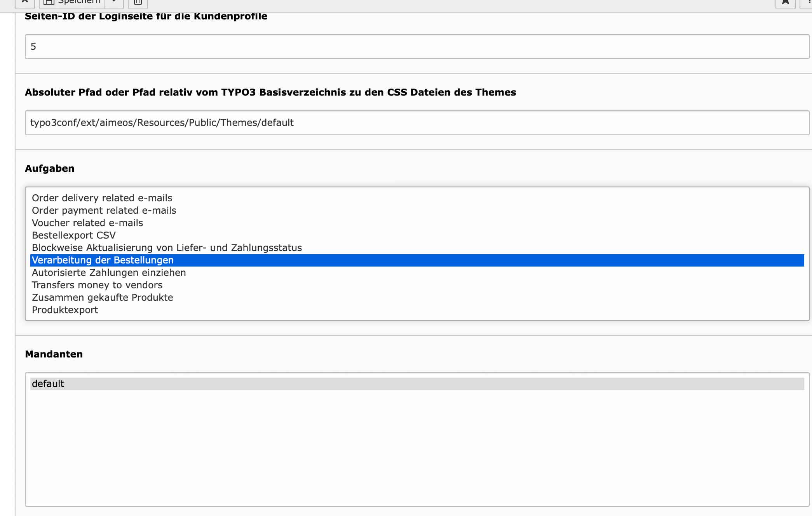Click the close (X) button in toolbar

tap(25, 2)
